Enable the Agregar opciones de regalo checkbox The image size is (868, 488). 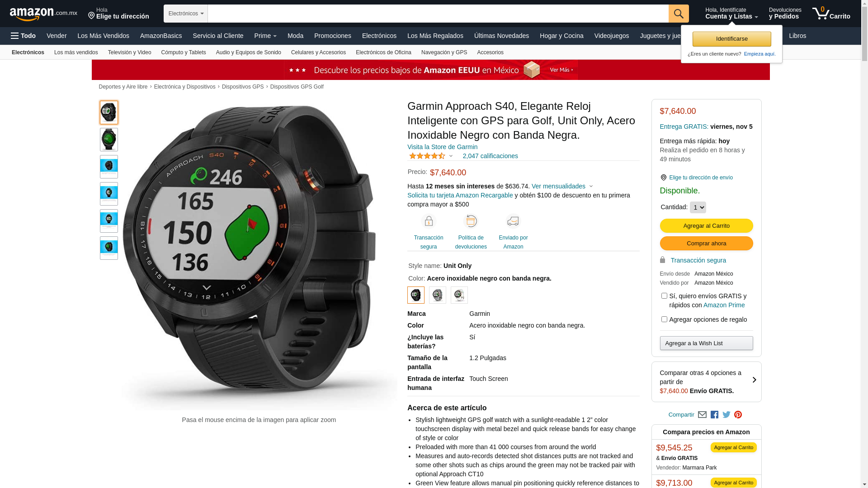(x=664, y=319)
